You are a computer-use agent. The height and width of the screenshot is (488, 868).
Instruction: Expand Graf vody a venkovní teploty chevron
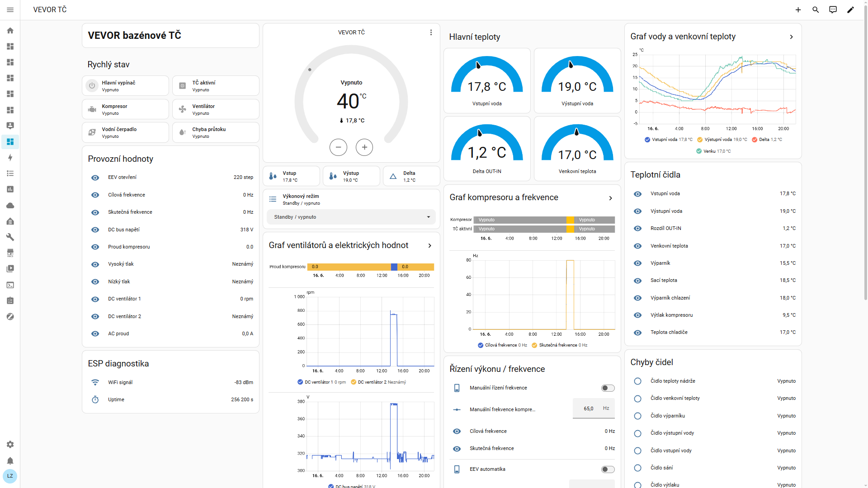tap(791, 37)
